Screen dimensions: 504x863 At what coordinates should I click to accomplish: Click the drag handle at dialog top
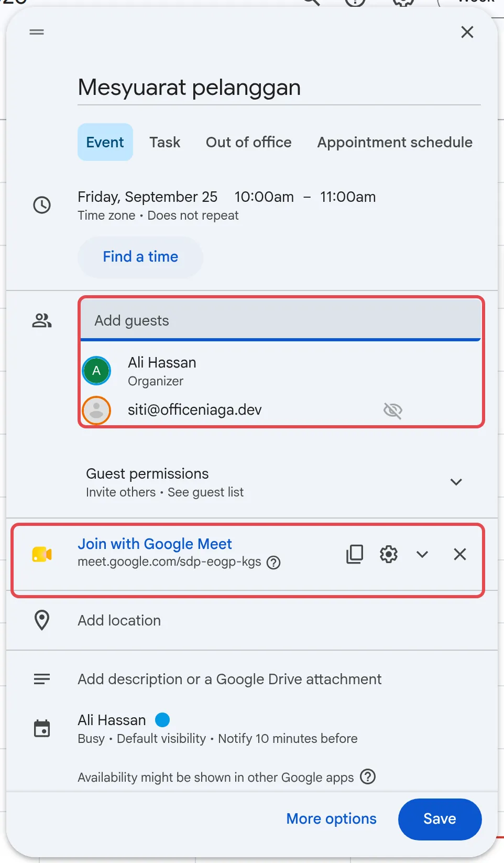(x=37, y=32)
